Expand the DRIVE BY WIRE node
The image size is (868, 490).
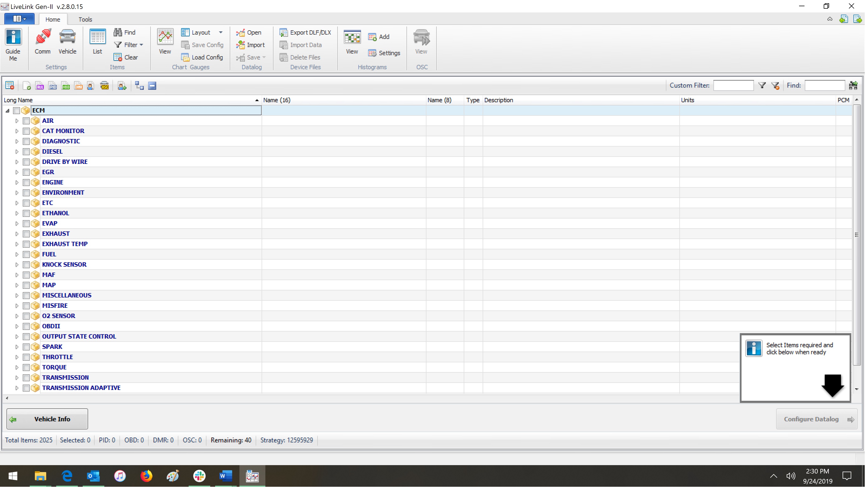pos(17,162)
